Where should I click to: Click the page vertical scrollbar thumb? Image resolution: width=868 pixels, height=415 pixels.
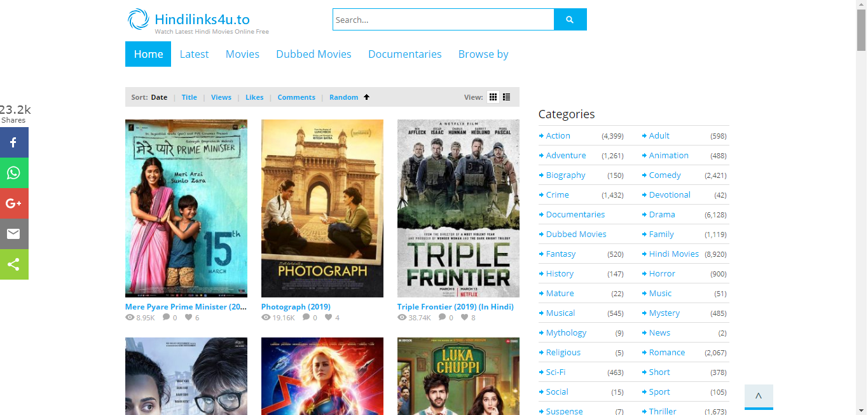click(x=862, y=31)
